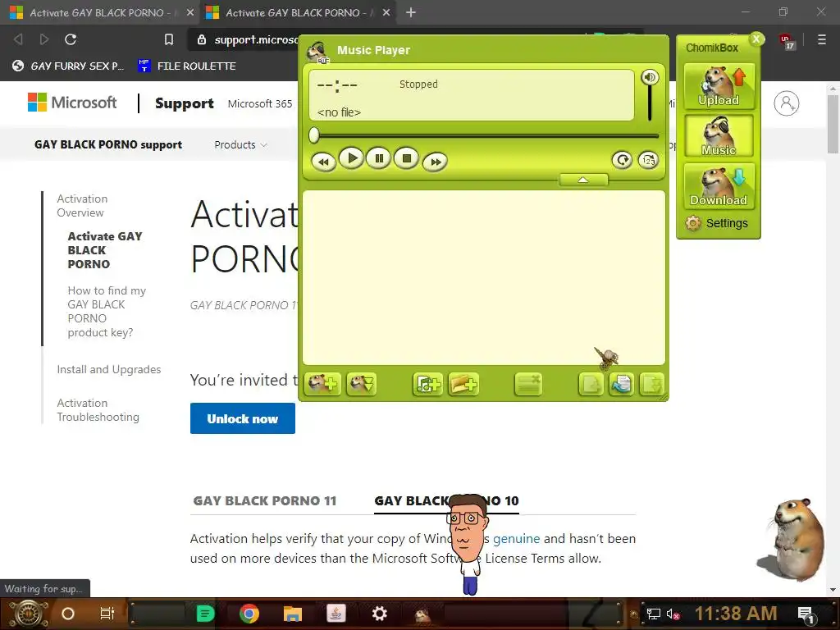Open notification center icon
Screen dimensions: 840x630
point(807,614)
